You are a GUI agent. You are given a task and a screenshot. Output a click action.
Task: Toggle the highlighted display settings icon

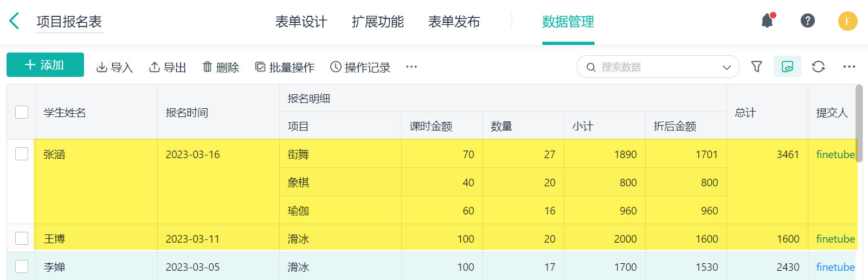coord(787,67)
